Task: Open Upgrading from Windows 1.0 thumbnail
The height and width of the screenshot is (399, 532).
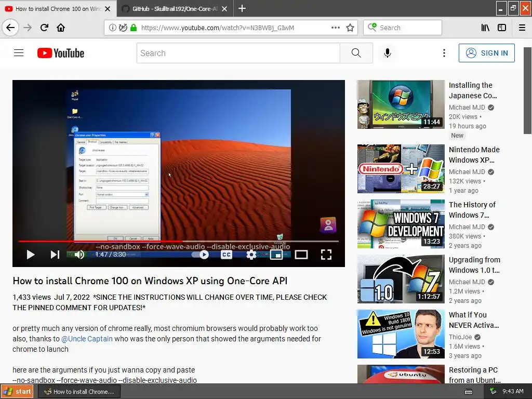Action: click(x=401, y=279)
